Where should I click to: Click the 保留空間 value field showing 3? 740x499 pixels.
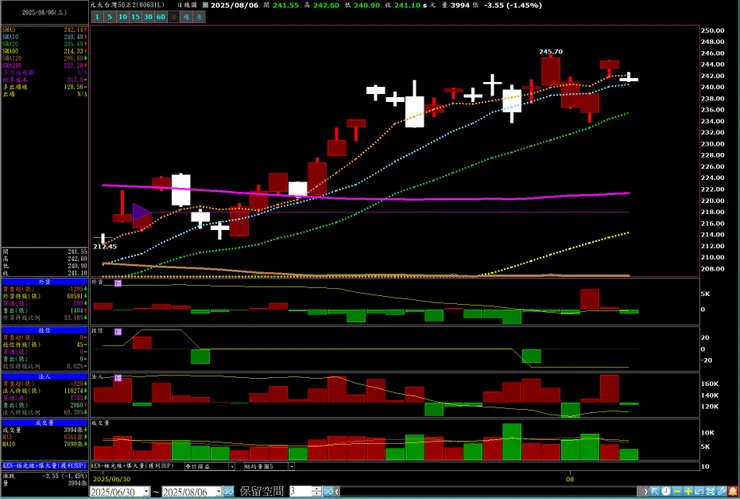click(x=301, y=492)
